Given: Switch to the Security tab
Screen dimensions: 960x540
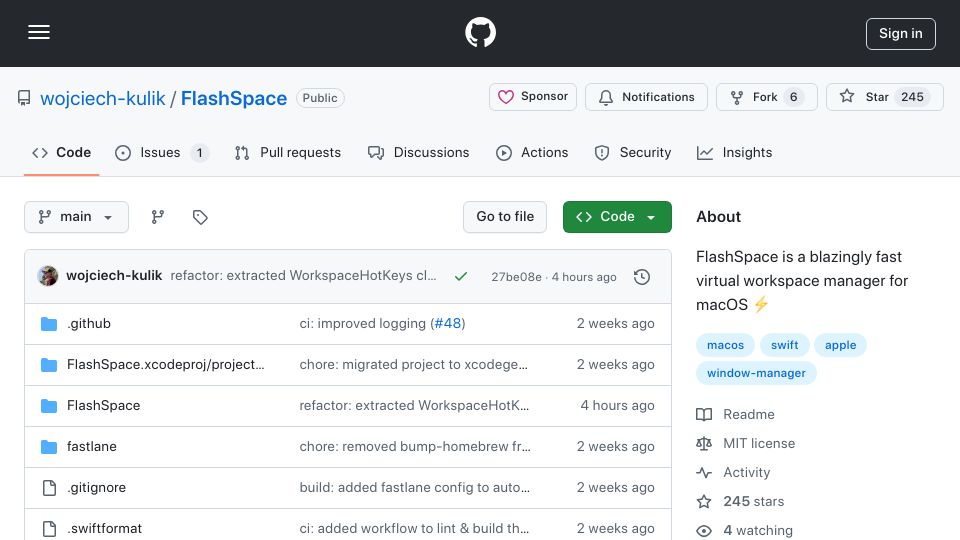Looking at the screenshot, I should pos(633,152).
